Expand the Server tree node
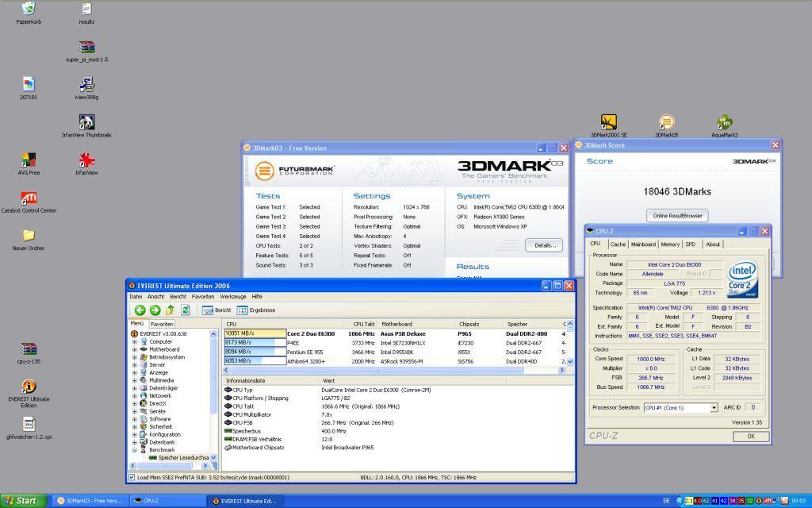The width and height of the screenshot is (812, 508). 135,365
